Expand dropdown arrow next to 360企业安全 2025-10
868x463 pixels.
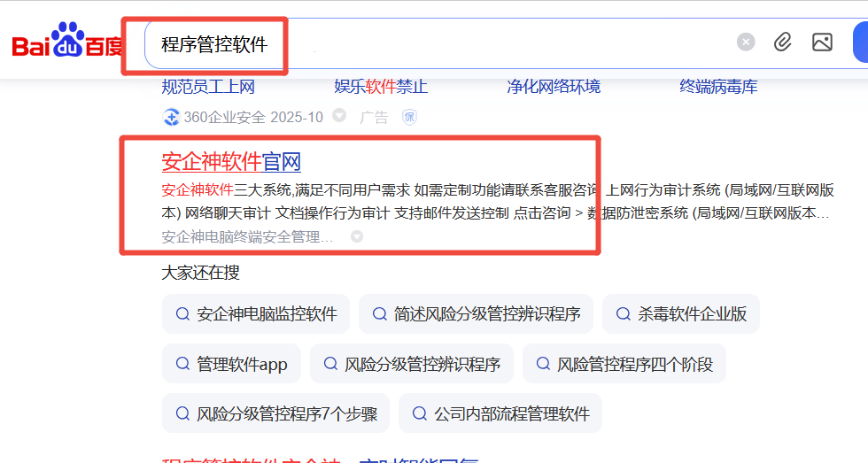(x=340, y=117)
